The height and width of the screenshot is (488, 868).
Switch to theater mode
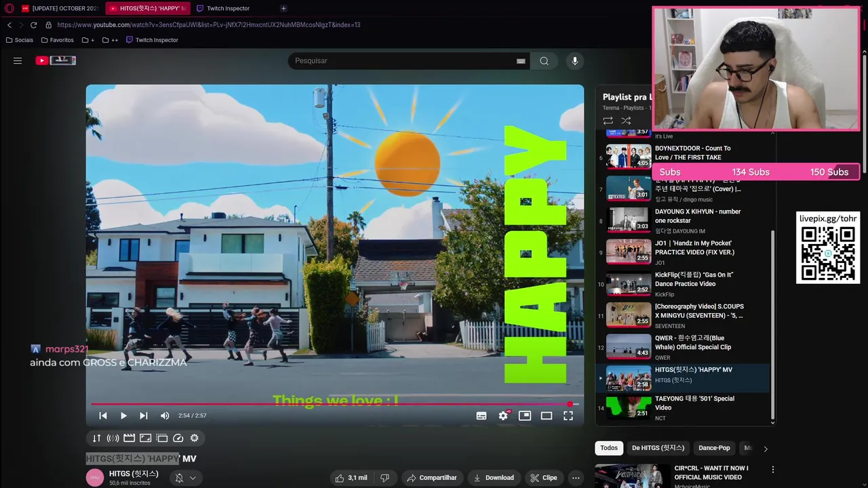click(547, 415)
